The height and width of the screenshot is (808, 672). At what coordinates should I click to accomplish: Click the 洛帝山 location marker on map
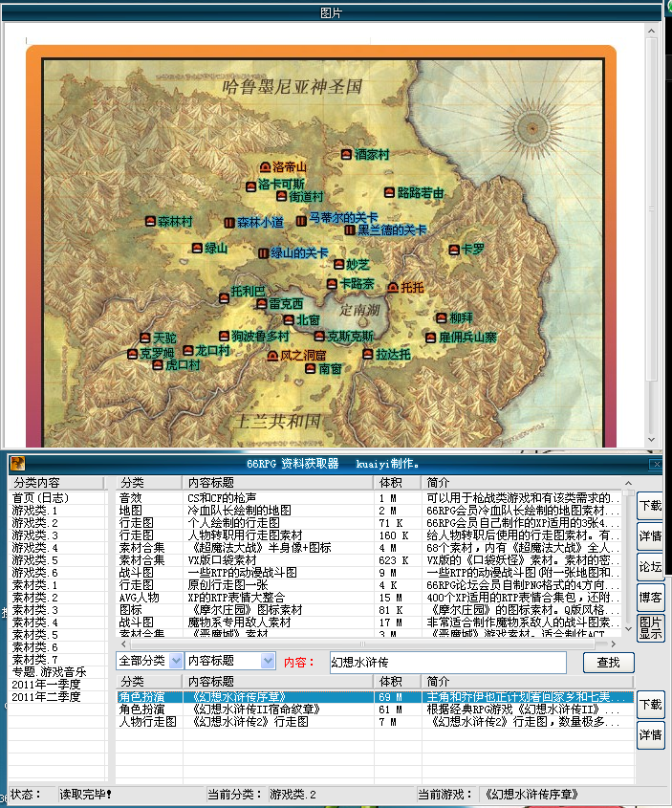[x=265, y=167]
